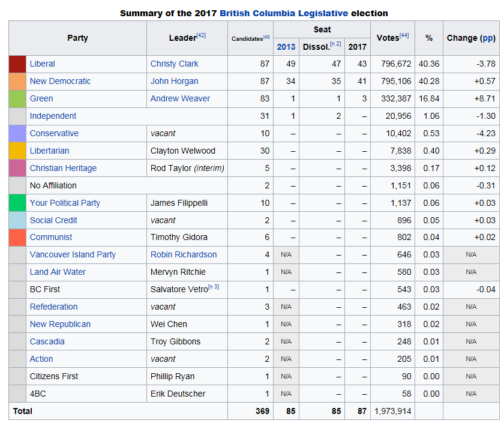Follow the Refederation link
The image size is (504, 426).
[53, 307]
